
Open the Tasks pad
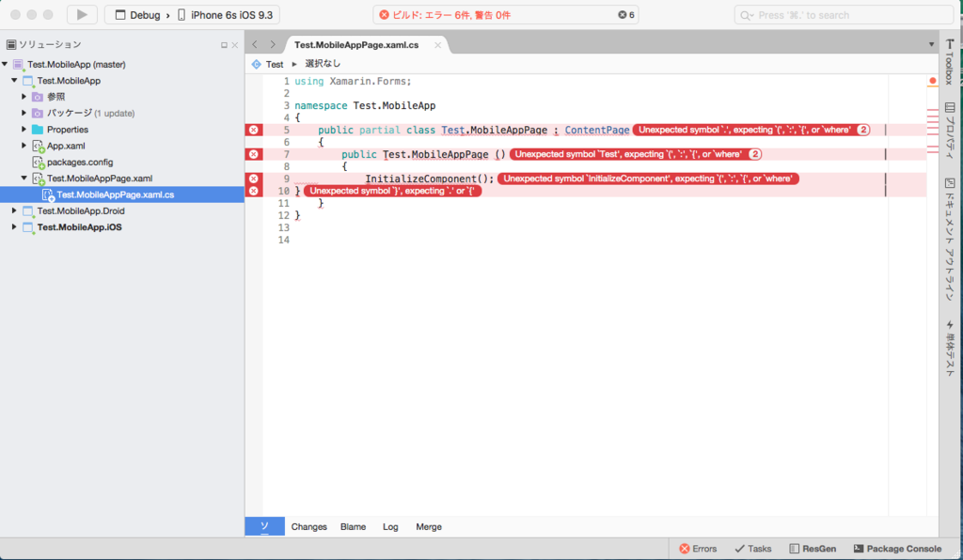[753, 549]
